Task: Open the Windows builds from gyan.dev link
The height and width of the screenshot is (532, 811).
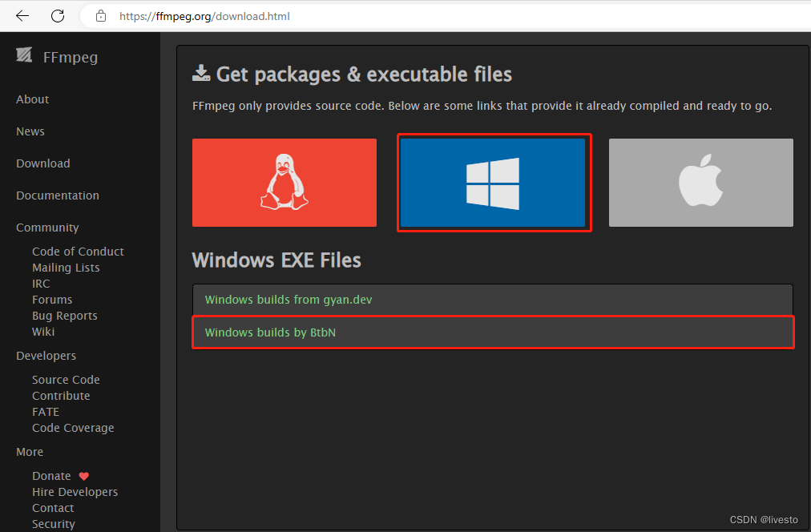Action: 288,299
